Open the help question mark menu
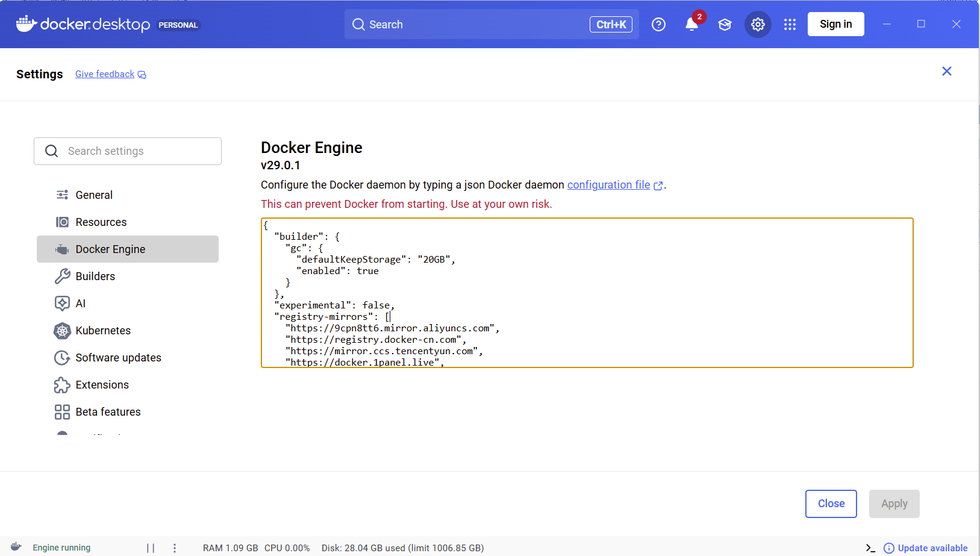The image size is (980, 556). [x=658, y=25]
